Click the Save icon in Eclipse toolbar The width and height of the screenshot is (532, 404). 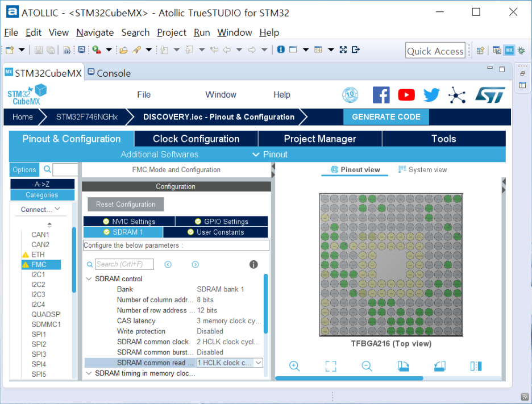pyautogui.click(x=38, y=50)
